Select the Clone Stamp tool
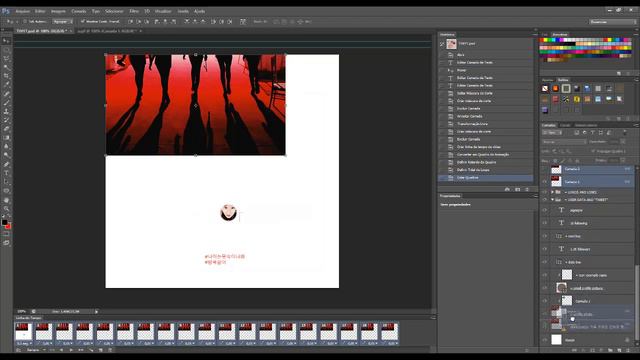Image resolution: width=640 pixels, height=360 pixels. [6, 111]
